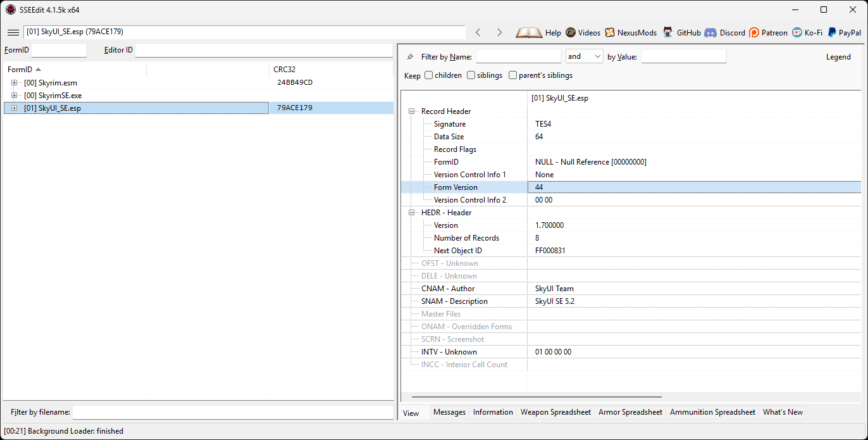The width and height of the screenshot is (868, 440).
Task: Select Form Version row
Action: (631, 187)
